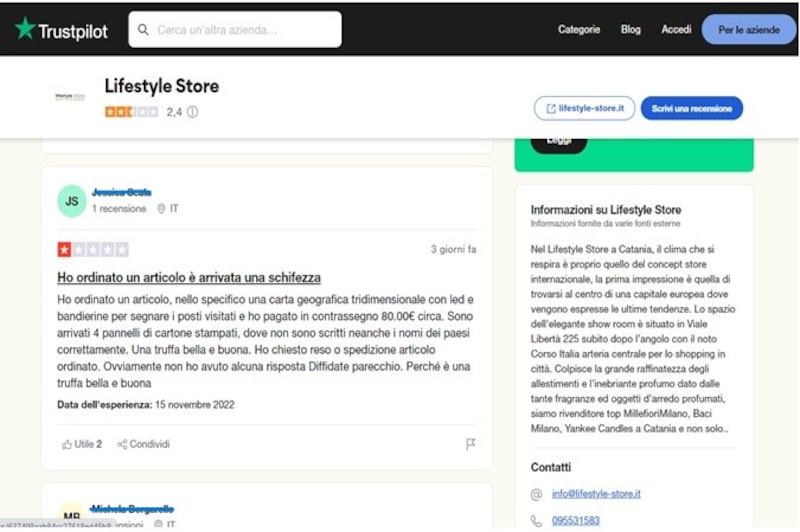Click the Per le aziende button
This screenshot has width=800, height=532.
coord(748,30)
